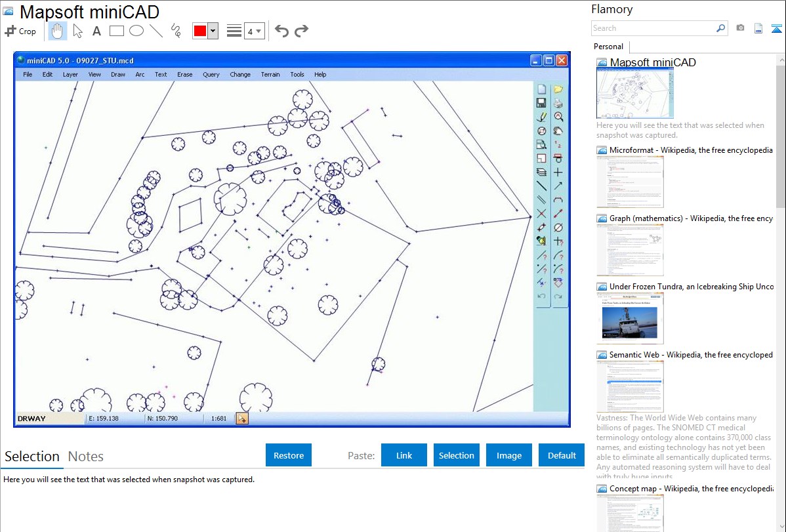Open the Change menu in miniCAD

[x=240, y=74]
